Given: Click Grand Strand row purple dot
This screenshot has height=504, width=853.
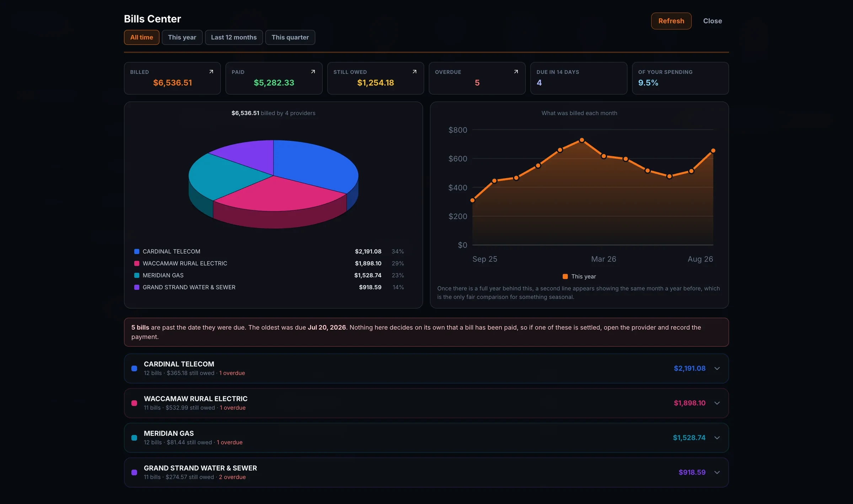Looking at the screenshot, I should click(134, 472).
